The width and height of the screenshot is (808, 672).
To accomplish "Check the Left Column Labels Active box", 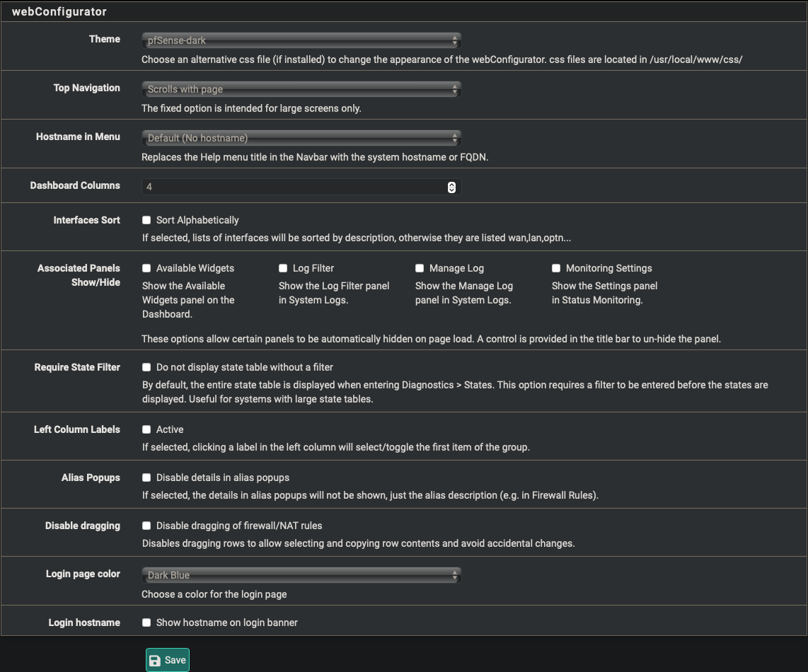I will click(146, 430).
